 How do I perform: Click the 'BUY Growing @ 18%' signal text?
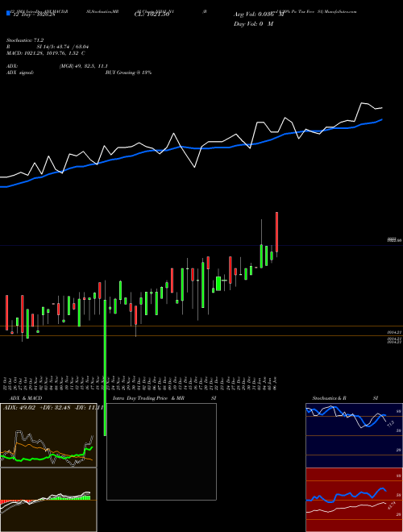pos(128,73)
